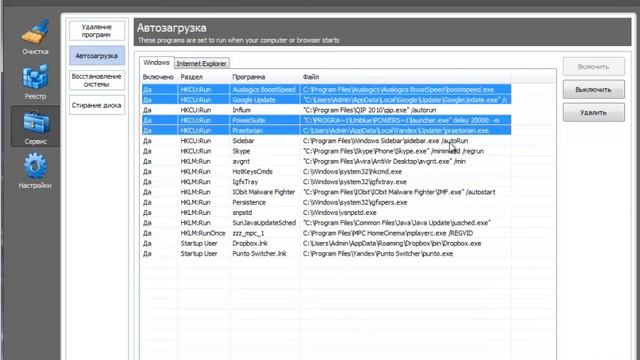Select the IObit Malware Fighter entry

tap(327, 192)
